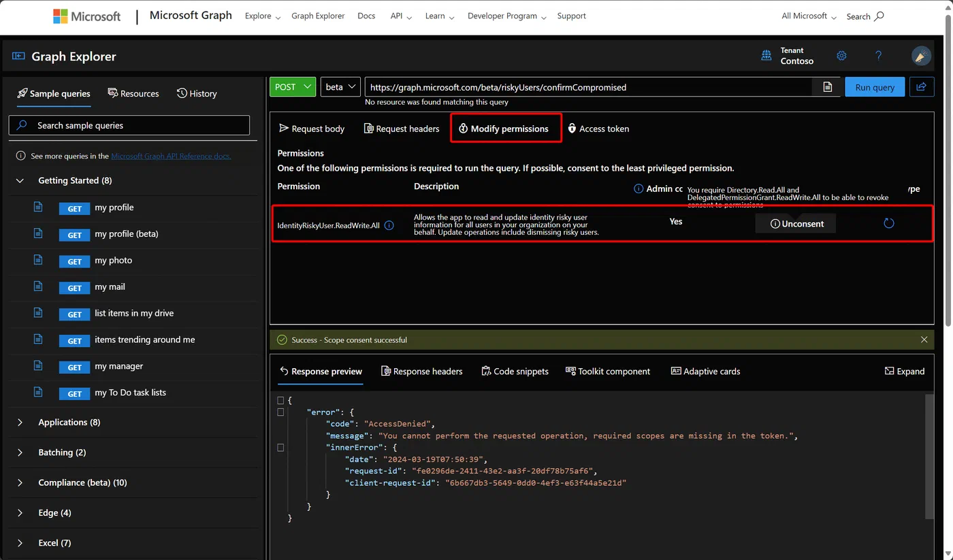The image size is (953, 560).
Task: Expand Compliance (beta) (10) section
Action: (x=20, y=482)
